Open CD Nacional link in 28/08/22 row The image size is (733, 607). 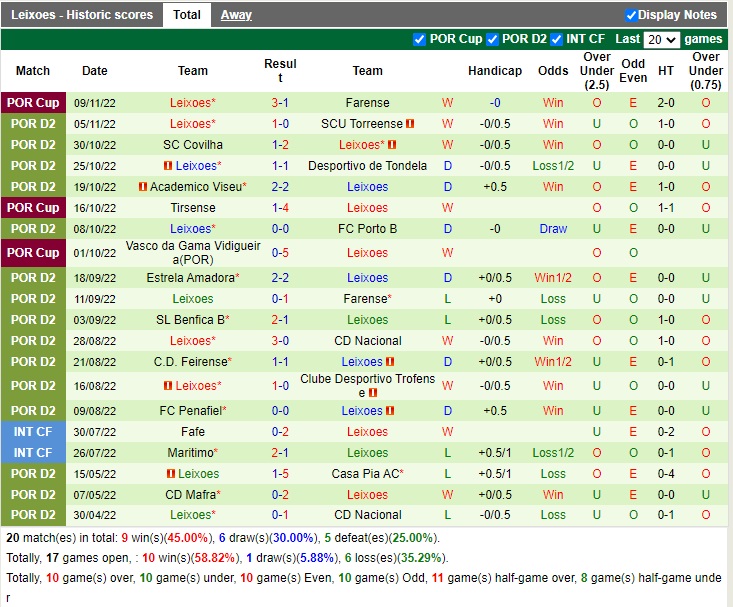[x=367, y=341]
